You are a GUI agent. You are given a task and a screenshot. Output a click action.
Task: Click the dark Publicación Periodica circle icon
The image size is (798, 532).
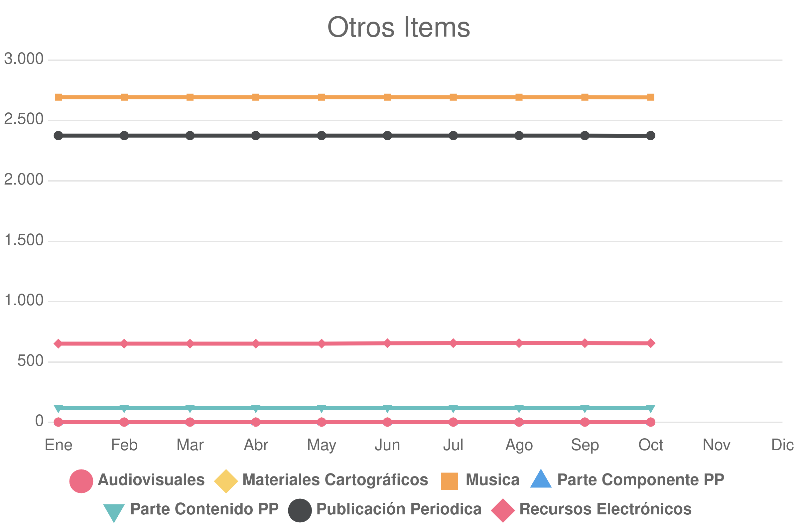pos(300,511)
